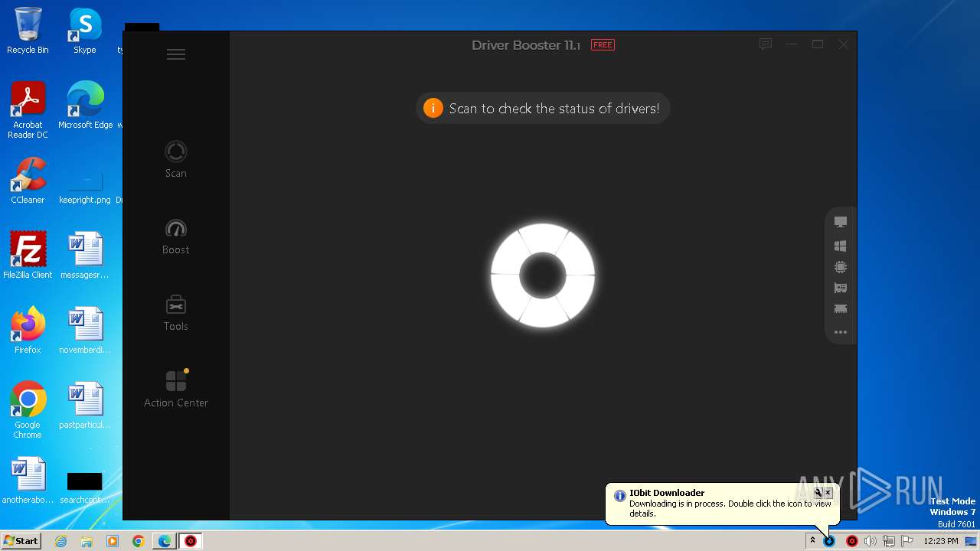This screenshot has width=980, height=551.
Task: Click the 12:23 PM clock
Action: [941, 541]
